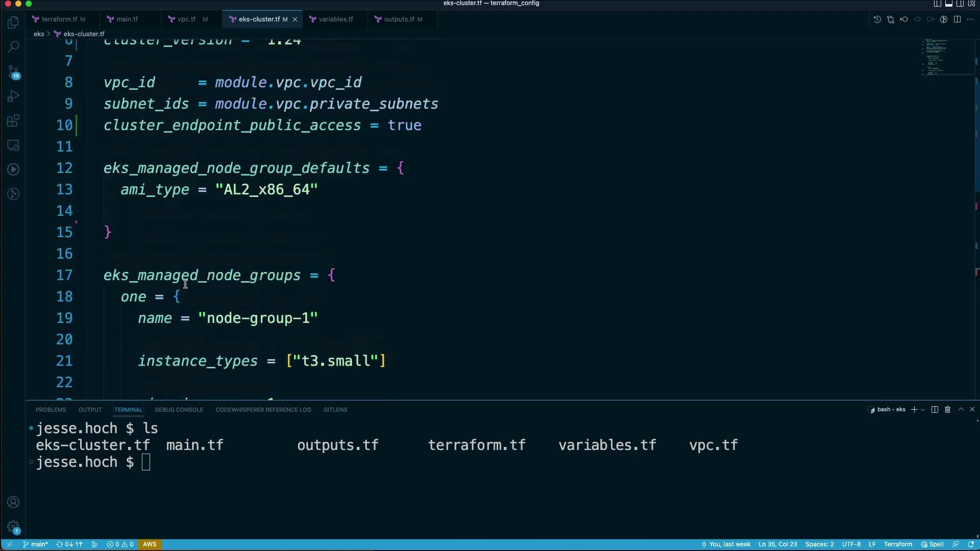Toggle the primary sidebar layout button
This screenshot has width=980, height=551.
[938, 4]
